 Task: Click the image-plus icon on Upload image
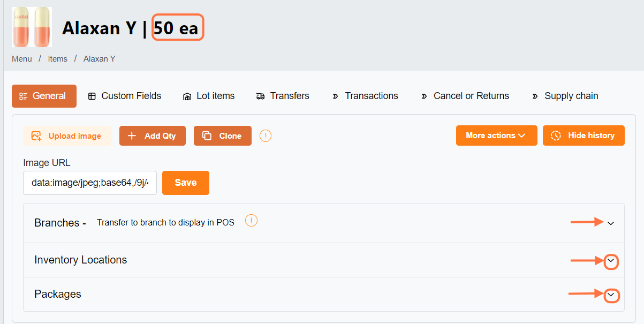[36, 136]
